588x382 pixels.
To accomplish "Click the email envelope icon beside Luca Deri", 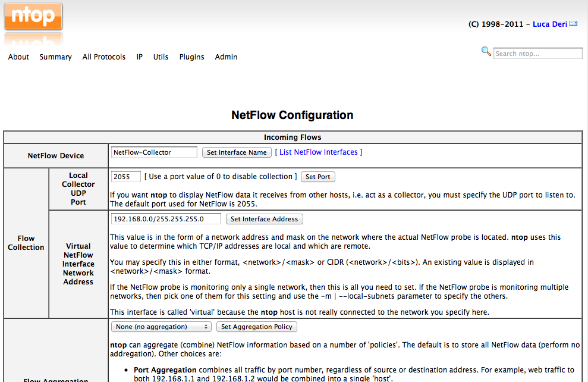I will (x=573, y=24).
